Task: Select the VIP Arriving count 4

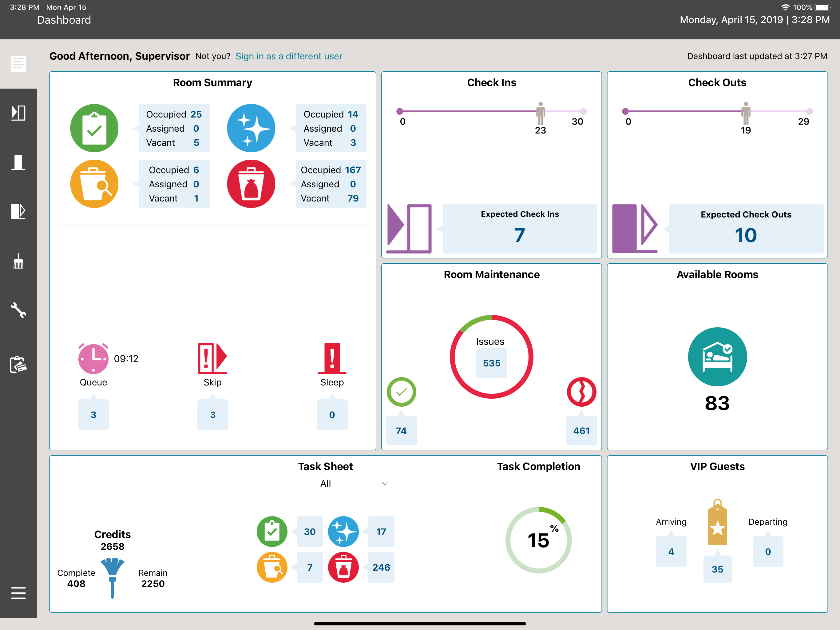Action: tap(671, 551)
